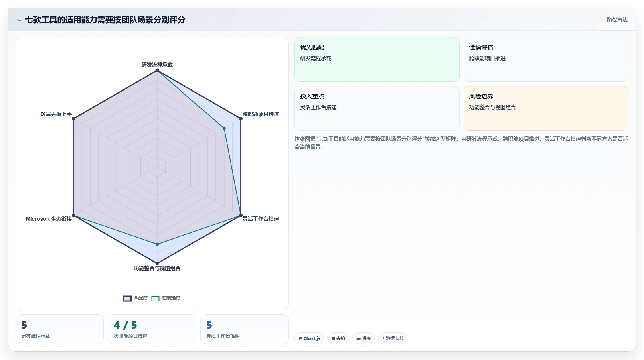Screen dimensions: 644x360
Task: Click the 跨职能项目推进 radar axis label
Action: point(261,114)
